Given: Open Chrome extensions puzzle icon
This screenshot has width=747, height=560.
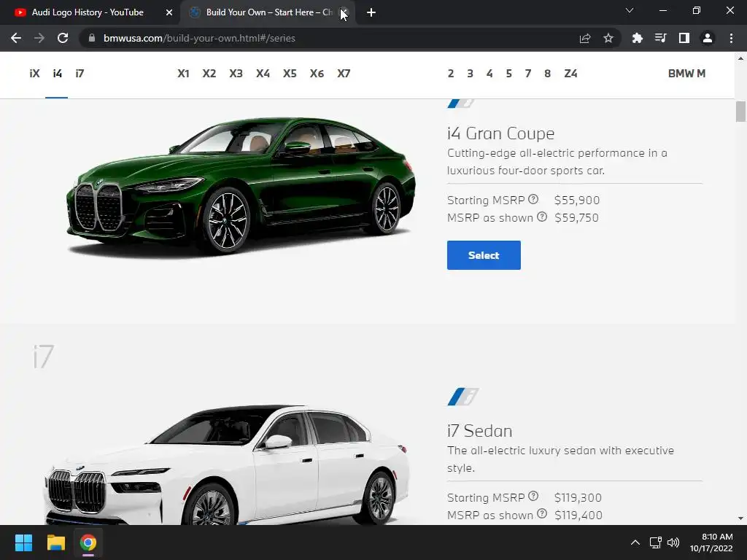Looking at the screenshot, I should pos(637,38).
